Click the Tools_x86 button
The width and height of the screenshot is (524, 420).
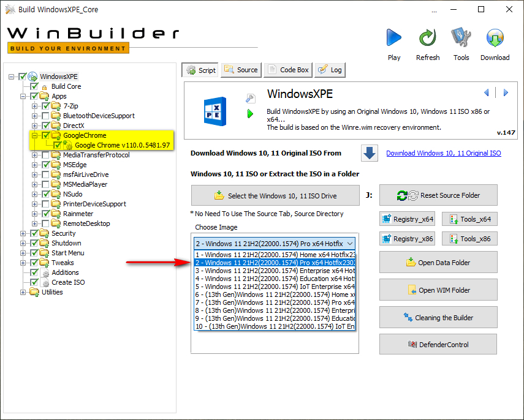(469, 238)
